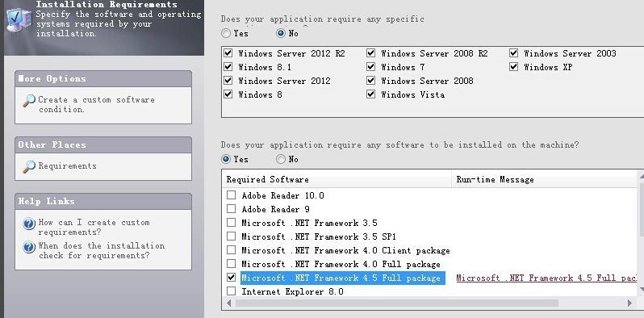
Task: Click help icon for installation check question
Action: [x=29, y=247]
